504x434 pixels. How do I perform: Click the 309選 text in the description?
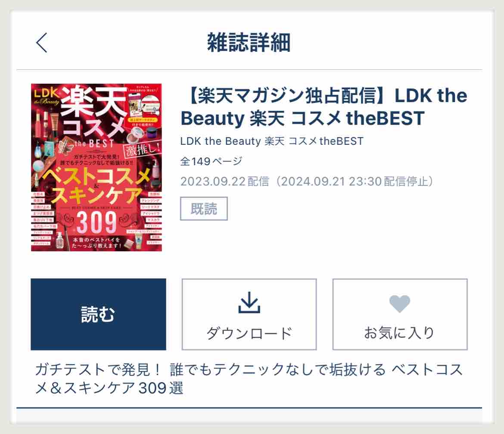(x=161, y=388)
